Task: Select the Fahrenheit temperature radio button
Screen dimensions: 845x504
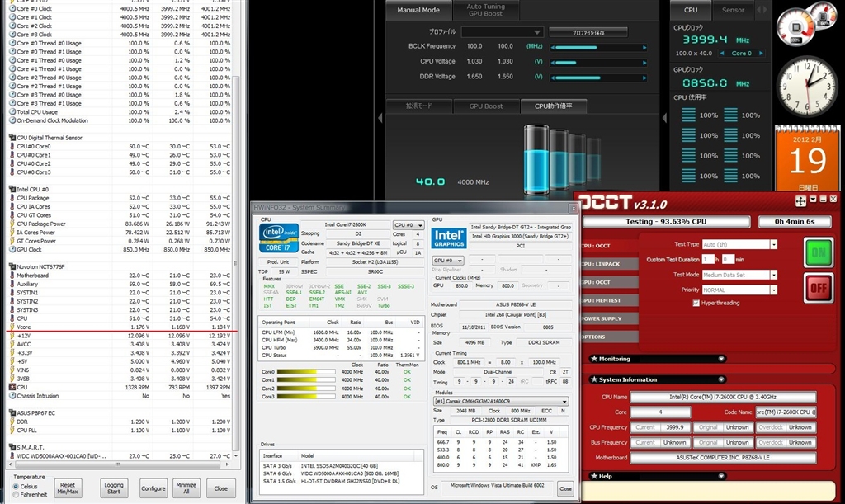Action: 16,494
